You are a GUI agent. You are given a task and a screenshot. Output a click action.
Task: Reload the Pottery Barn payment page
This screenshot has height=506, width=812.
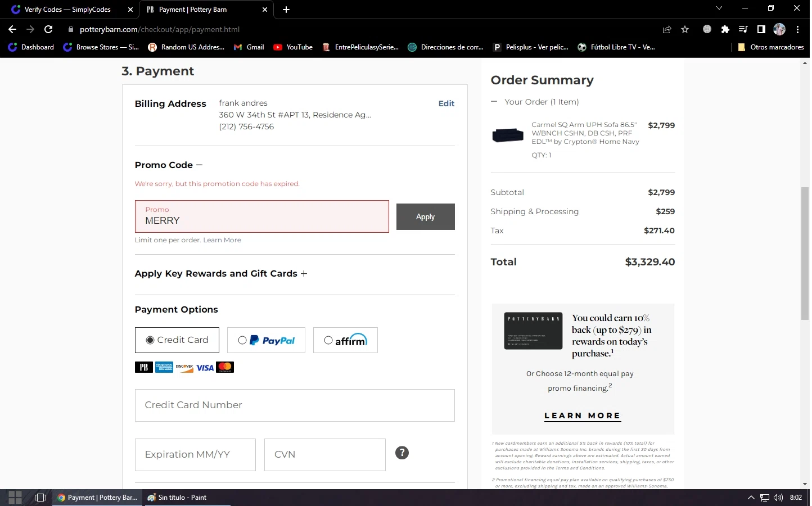[48, 29]
